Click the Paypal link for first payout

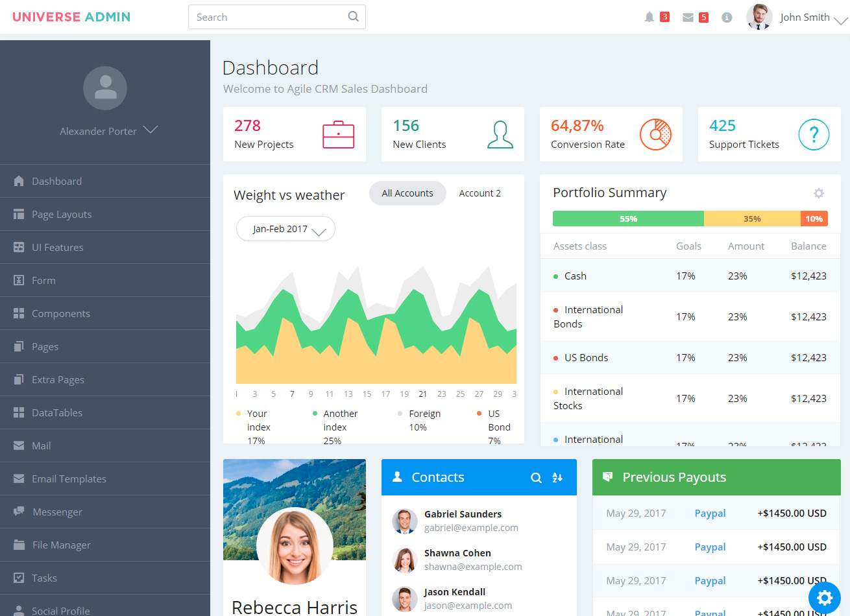coord(710,514)
